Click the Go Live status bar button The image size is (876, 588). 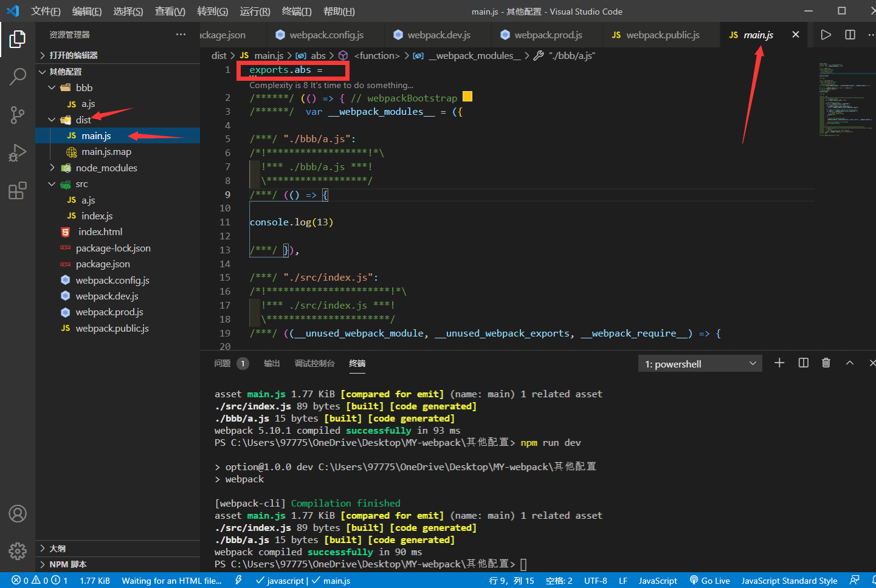pos(709,581)
